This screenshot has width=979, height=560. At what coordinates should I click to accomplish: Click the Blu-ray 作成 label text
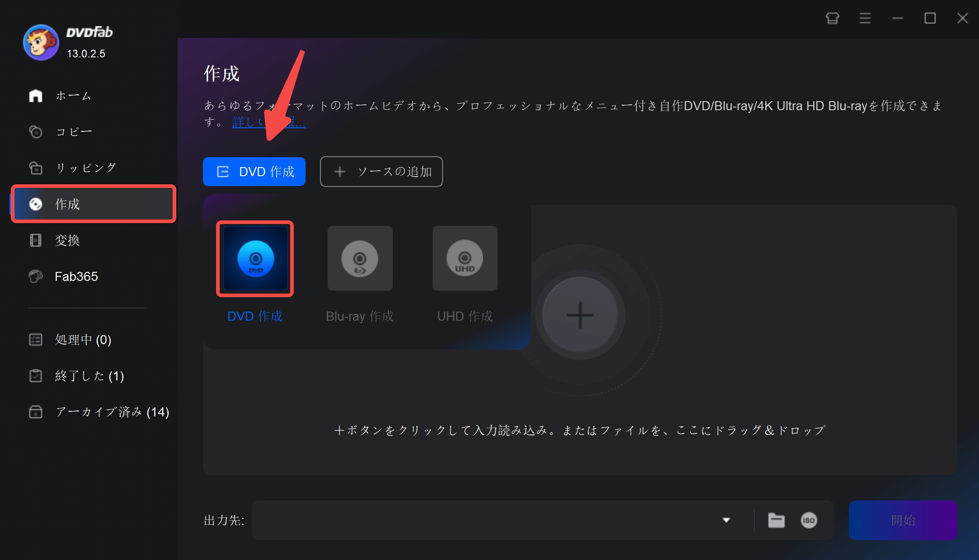tap(360, 316)
